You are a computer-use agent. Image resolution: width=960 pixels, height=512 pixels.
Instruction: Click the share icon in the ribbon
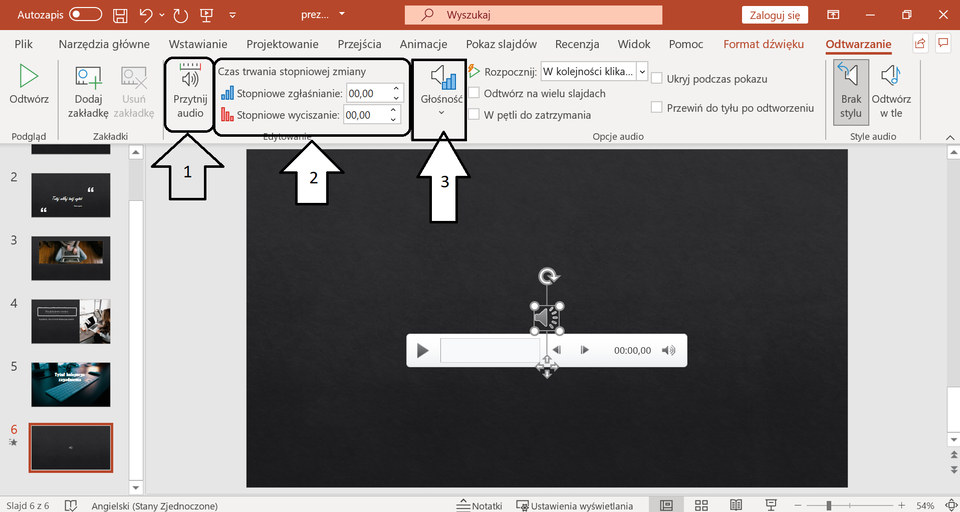(919, 43)
